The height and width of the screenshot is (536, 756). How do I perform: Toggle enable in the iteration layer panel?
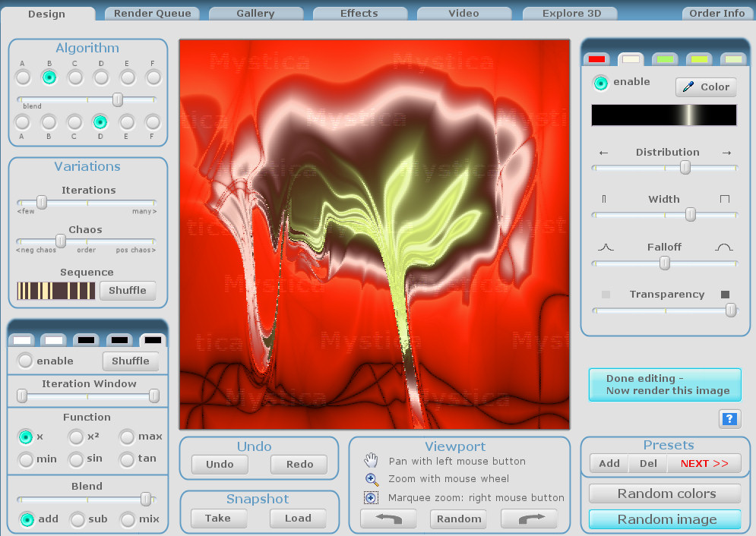click(25, 361)
